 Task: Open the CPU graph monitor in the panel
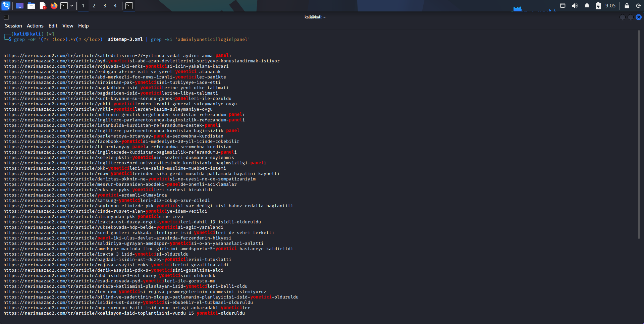[534, 7]
